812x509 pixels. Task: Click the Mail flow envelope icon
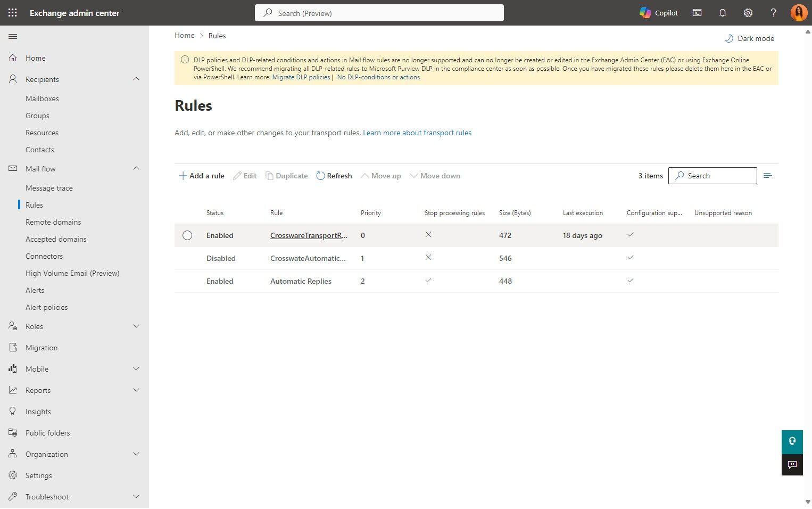click(13, 168)
